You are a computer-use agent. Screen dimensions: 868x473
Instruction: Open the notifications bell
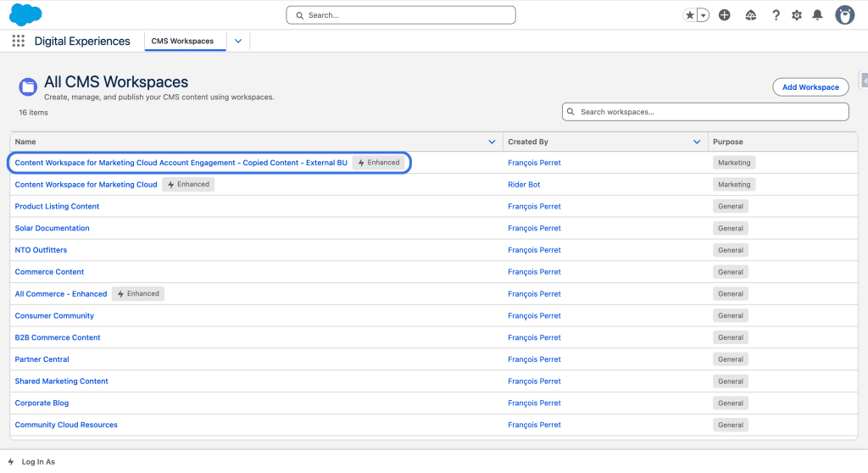[817, 15]
